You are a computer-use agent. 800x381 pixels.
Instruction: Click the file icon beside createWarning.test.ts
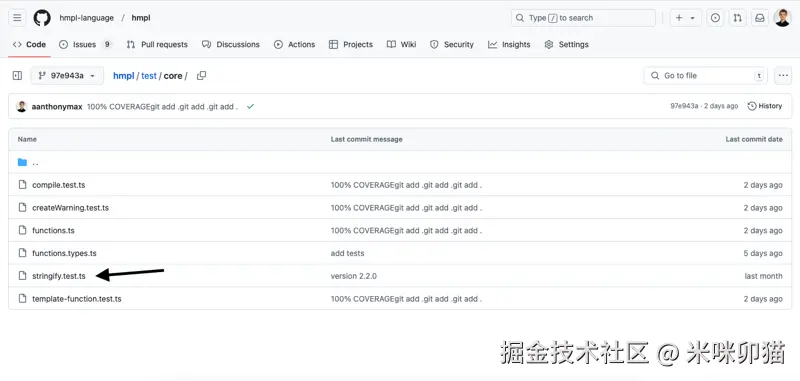[x=22, y=208]
